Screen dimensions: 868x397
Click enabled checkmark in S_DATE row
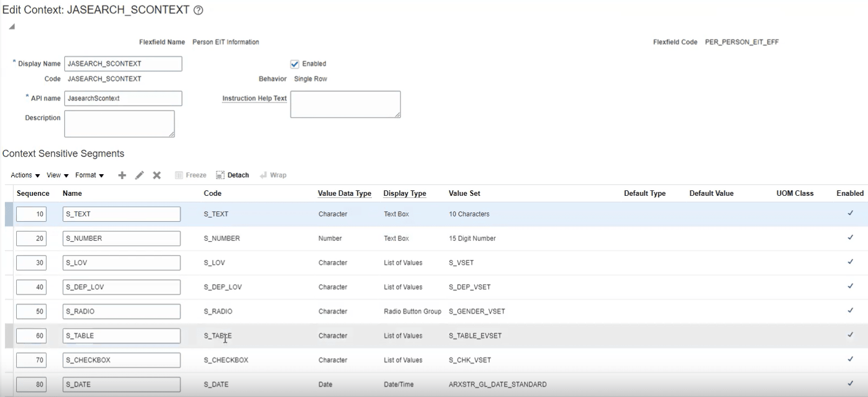[x=850, y=383]
